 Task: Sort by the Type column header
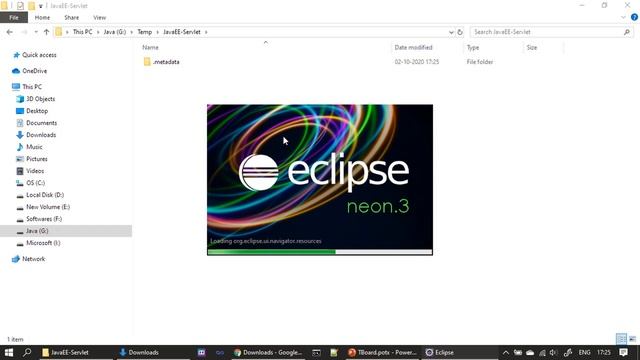(x=473, y=47)
